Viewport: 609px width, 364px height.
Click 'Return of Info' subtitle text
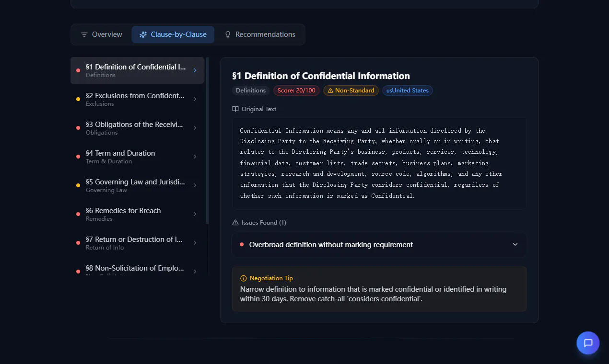[105, 248]
